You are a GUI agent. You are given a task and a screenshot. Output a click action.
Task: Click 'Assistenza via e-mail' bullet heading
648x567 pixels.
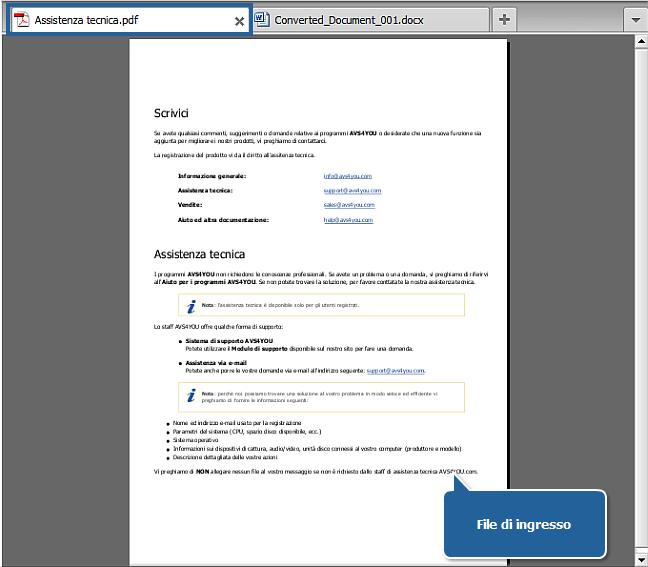[x=216, y=363]
